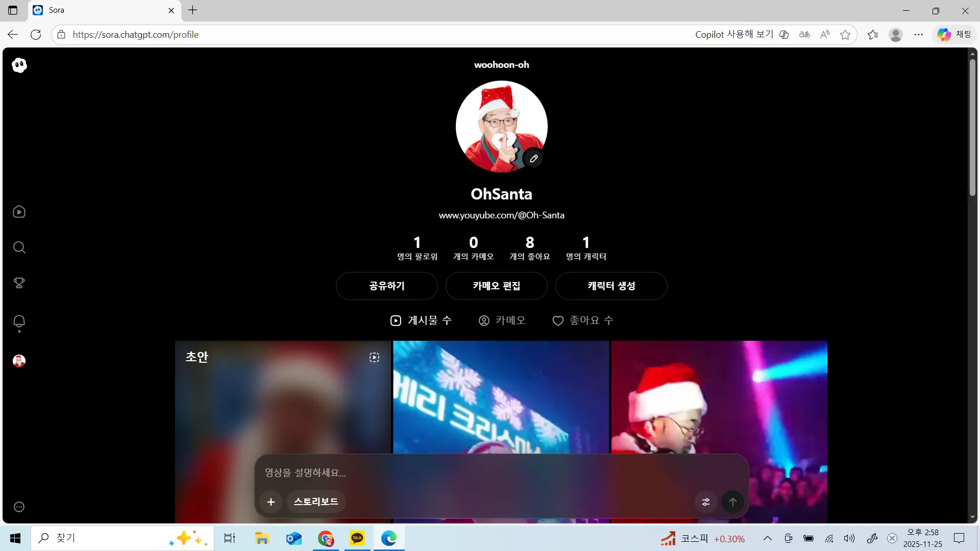
Task: Open the video feed sidebar icon
Action: pos(19,212)
